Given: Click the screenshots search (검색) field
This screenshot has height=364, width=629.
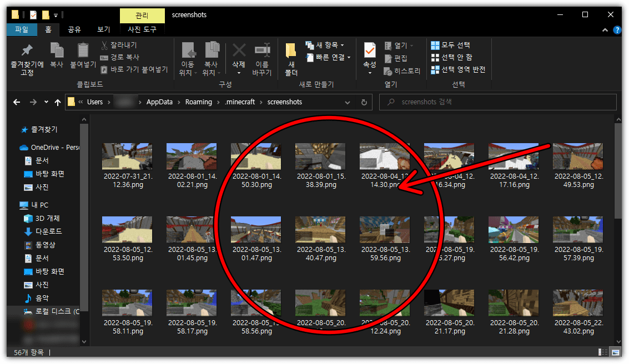Looking at the screenshot, I should click(x=498, y=102).
